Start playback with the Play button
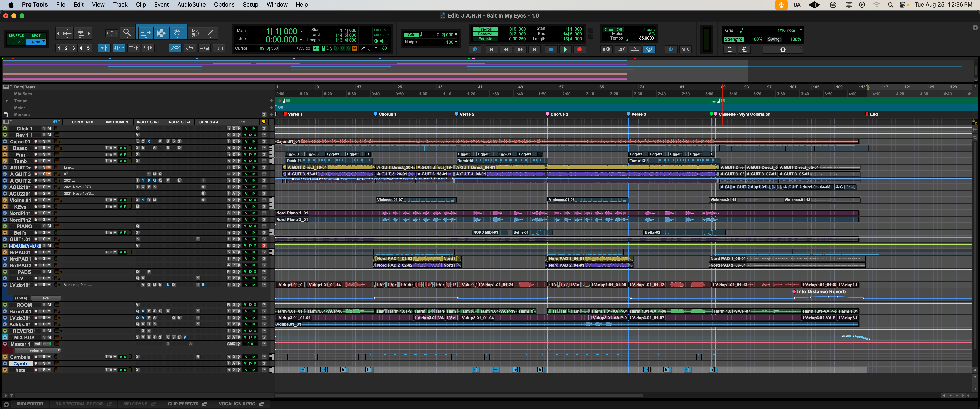The image size is (980, 409). [x=565, y=49]
